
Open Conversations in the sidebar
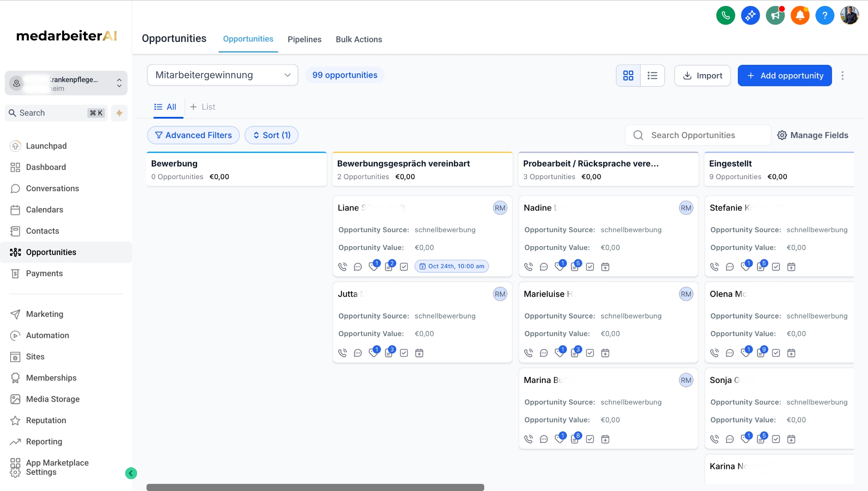pos(52,189)
